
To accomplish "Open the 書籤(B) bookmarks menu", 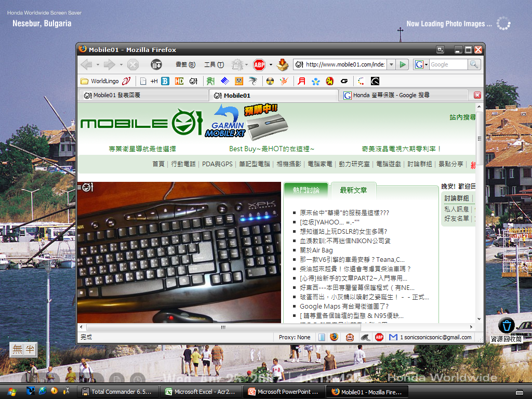I will click(x=185, y=64).
